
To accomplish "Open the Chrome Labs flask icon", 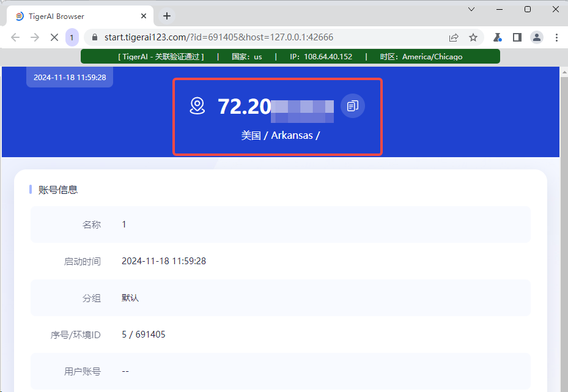I will (497, 37).
